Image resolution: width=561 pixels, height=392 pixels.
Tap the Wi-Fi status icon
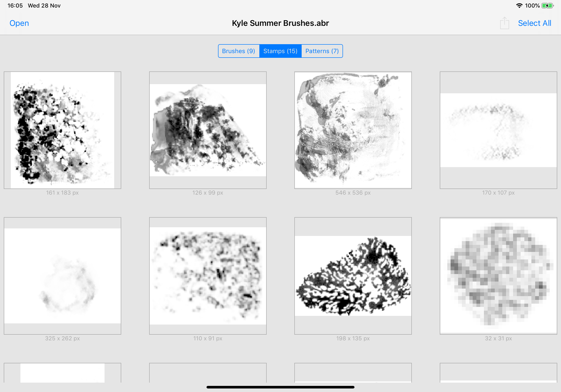(519, 6)
